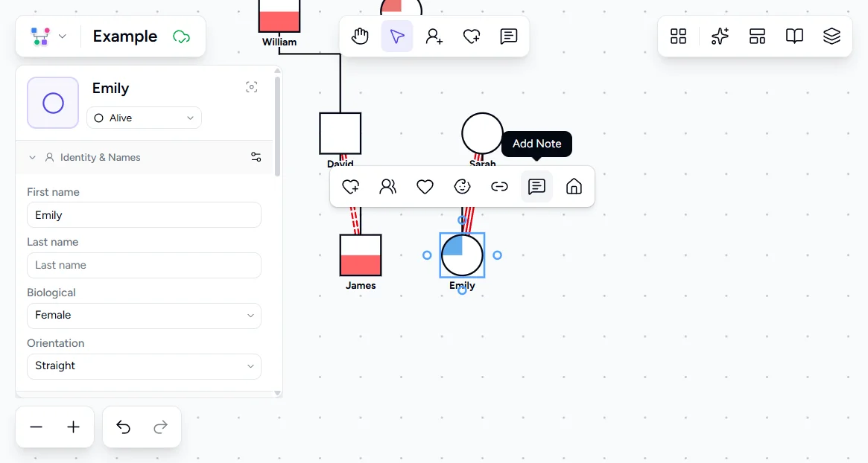Open the Biological Female dropdown

point(144,316)
